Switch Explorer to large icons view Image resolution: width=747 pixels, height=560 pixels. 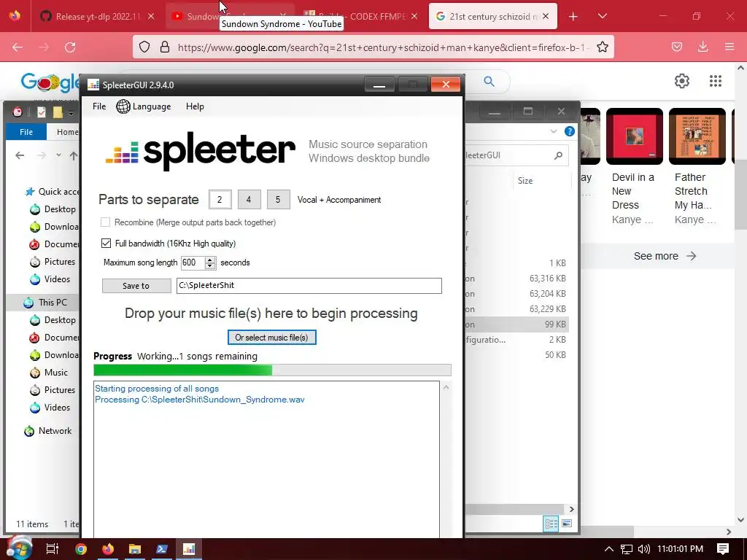pyautogui.click(x=566, y=524)
